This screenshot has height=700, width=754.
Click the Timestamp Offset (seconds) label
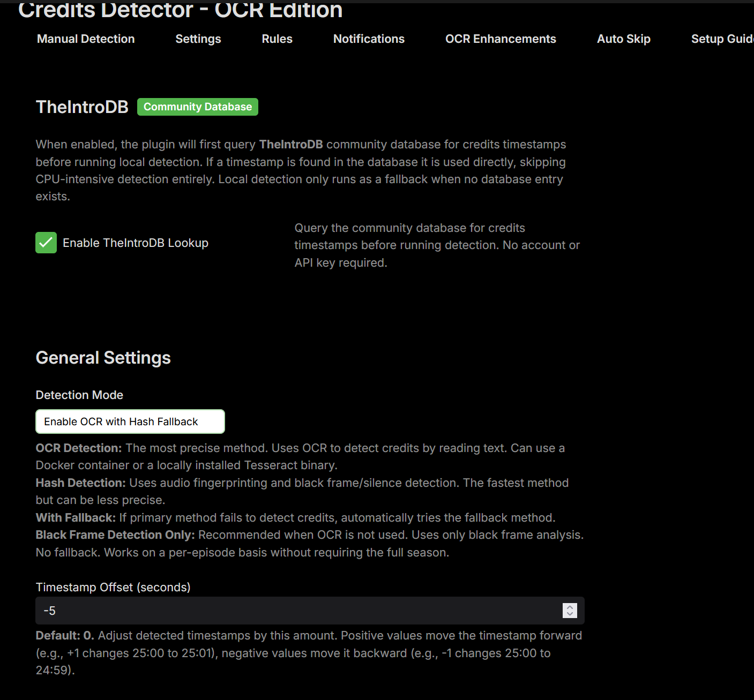[113, 587]
